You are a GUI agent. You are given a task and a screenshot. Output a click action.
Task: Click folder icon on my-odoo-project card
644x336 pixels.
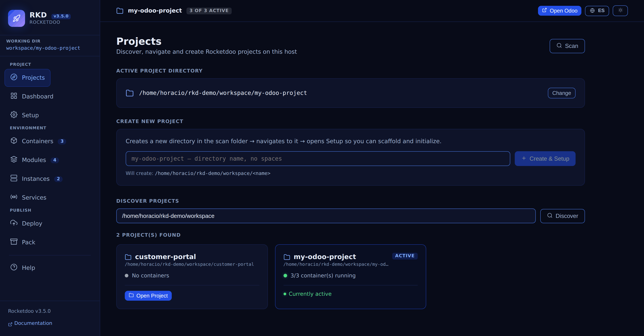point(287,257)
